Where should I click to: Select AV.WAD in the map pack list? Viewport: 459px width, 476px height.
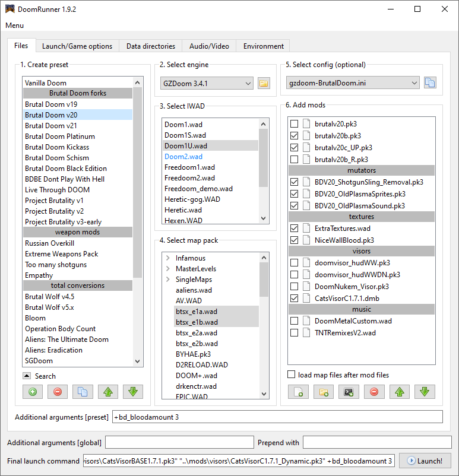coord(216,301)
